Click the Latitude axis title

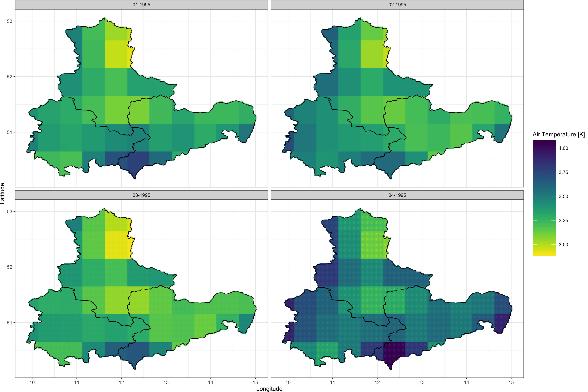2,194
